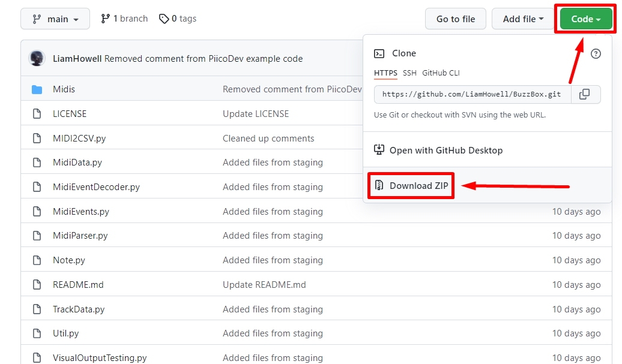Image resolution: width=622 pixels, height=364 pixels.
Task: Click the Go to file button
Action: pos(455,19)
